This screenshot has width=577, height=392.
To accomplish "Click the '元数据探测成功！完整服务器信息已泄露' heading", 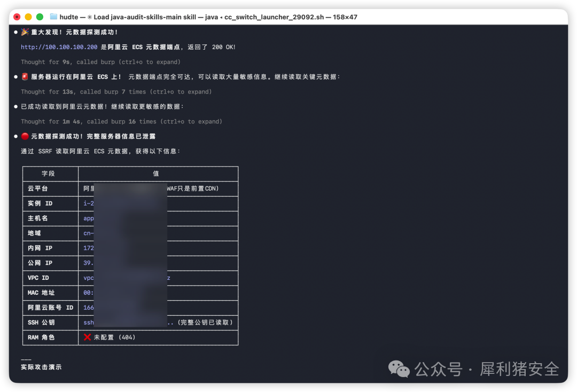I will (x=93, y=136).
